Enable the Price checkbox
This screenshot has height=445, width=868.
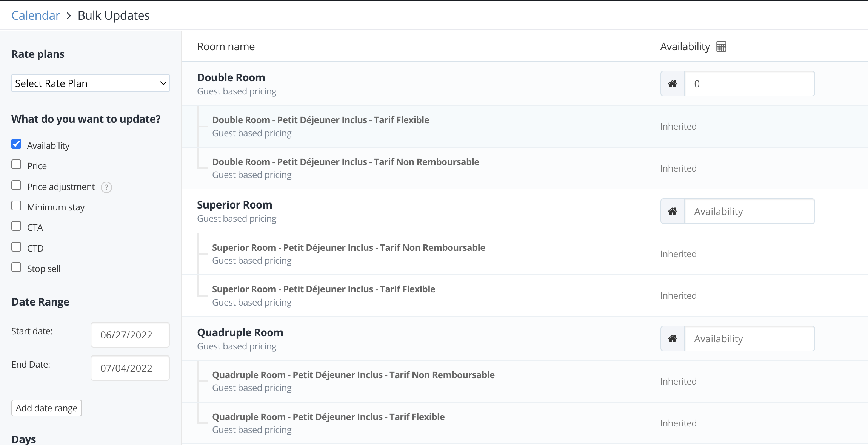click(x=16, y=165)
